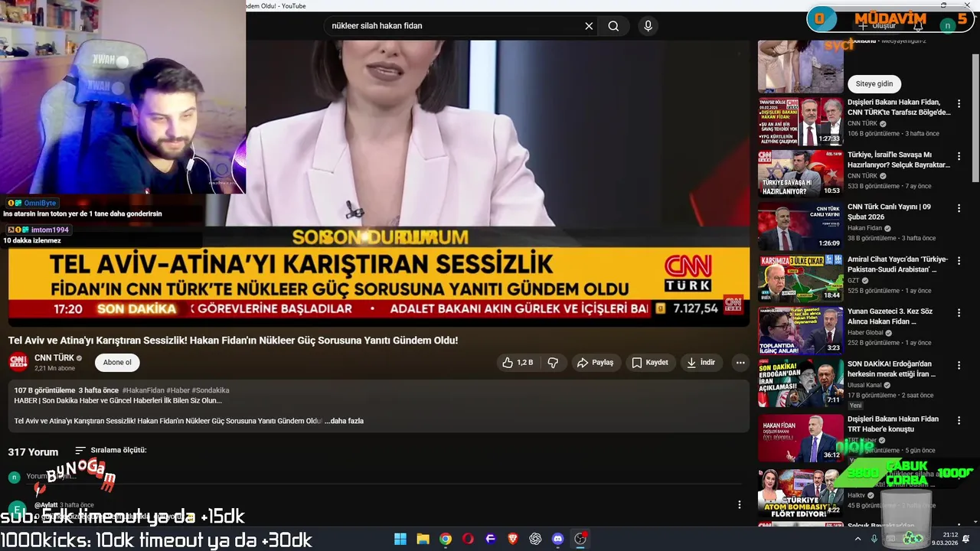This screenshot has width=980, height=551.
Task: Open menu for 'Yunan Gazeteci 3. Kez' video
Action: (959, 312)
